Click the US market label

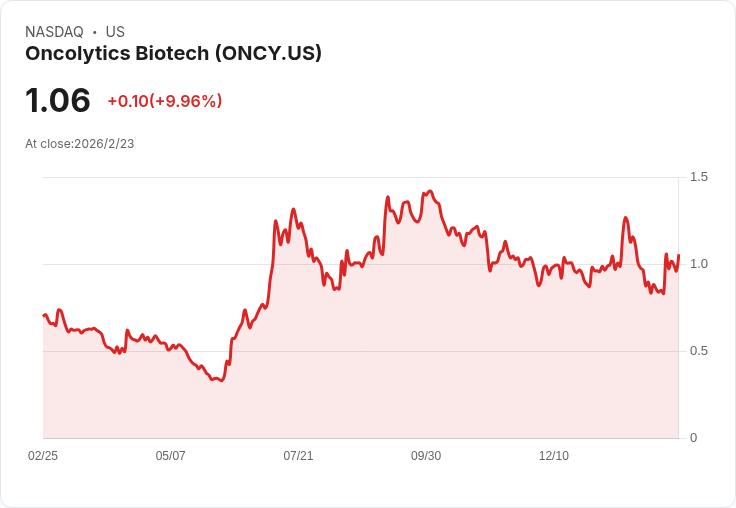tap(115, 32)
